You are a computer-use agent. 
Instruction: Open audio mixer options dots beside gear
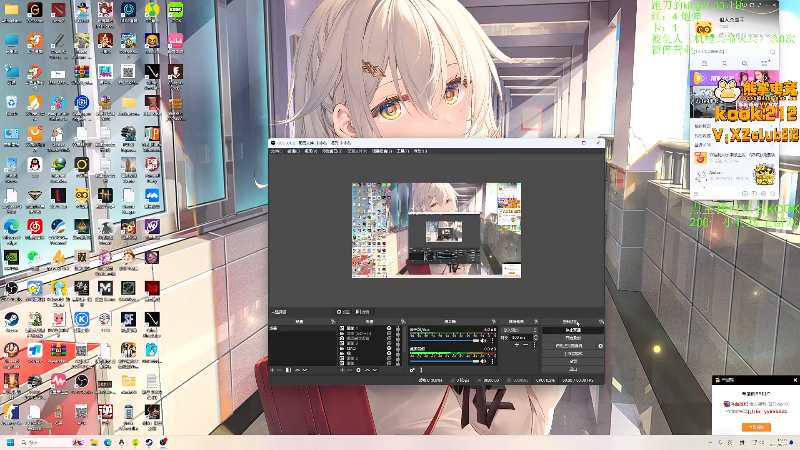[421, 370]
